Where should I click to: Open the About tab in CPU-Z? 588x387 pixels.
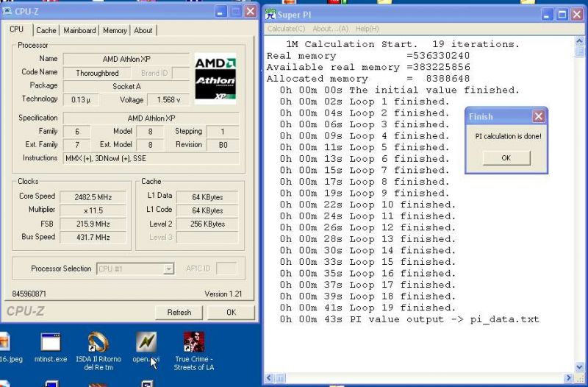point(143,30)
